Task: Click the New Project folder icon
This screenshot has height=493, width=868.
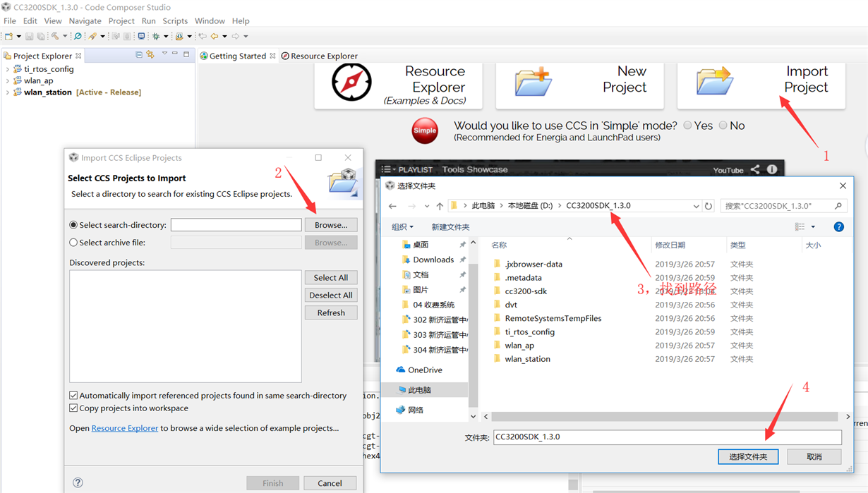Action: pos(533,82)
